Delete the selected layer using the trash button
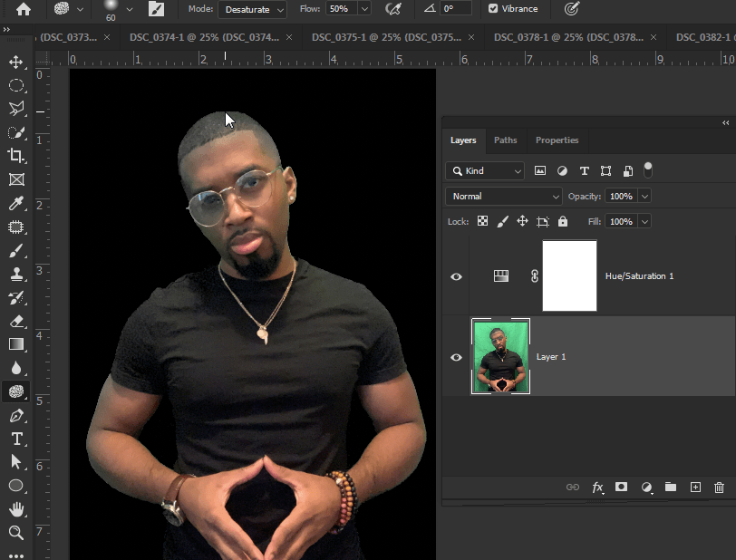 (719, 488)
